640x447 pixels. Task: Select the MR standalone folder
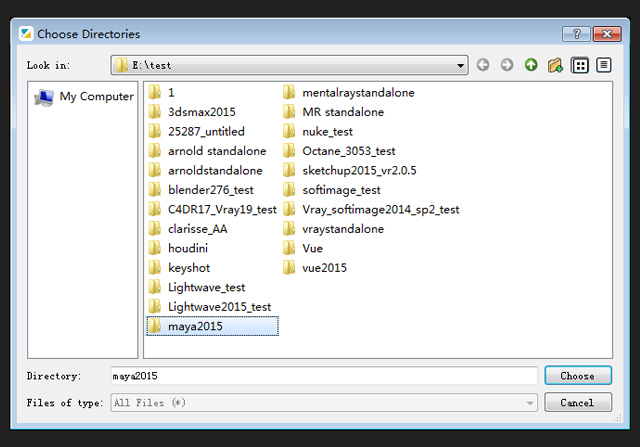(333, 112)
